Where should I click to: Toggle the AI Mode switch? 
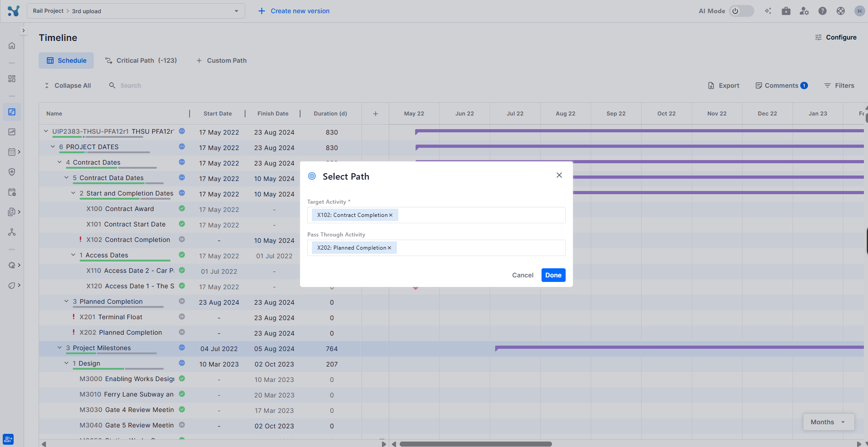741,11
